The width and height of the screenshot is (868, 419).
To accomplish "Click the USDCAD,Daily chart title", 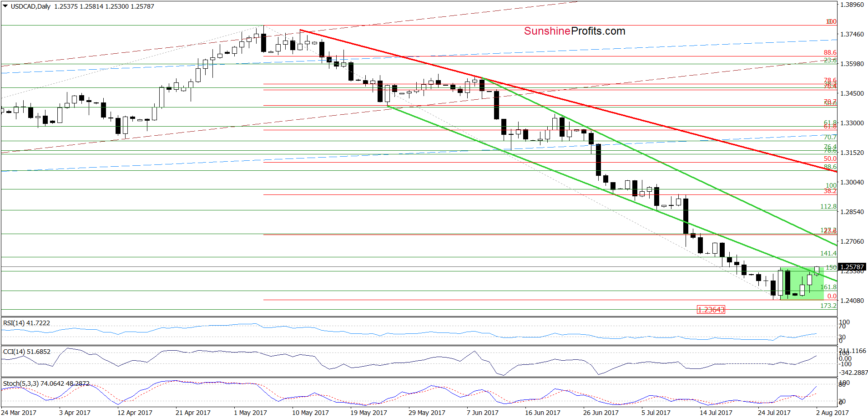I will (x=30, y=6).
